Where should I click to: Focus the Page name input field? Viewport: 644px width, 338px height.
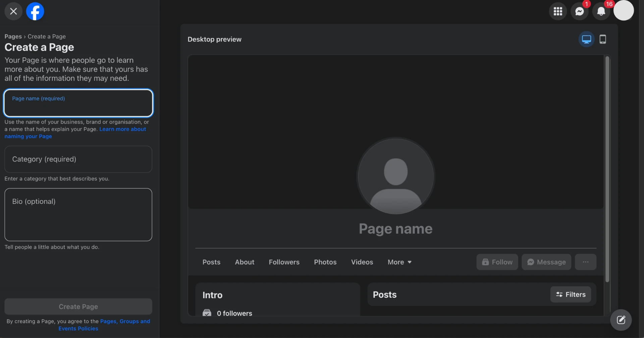(x=78, y=103)
